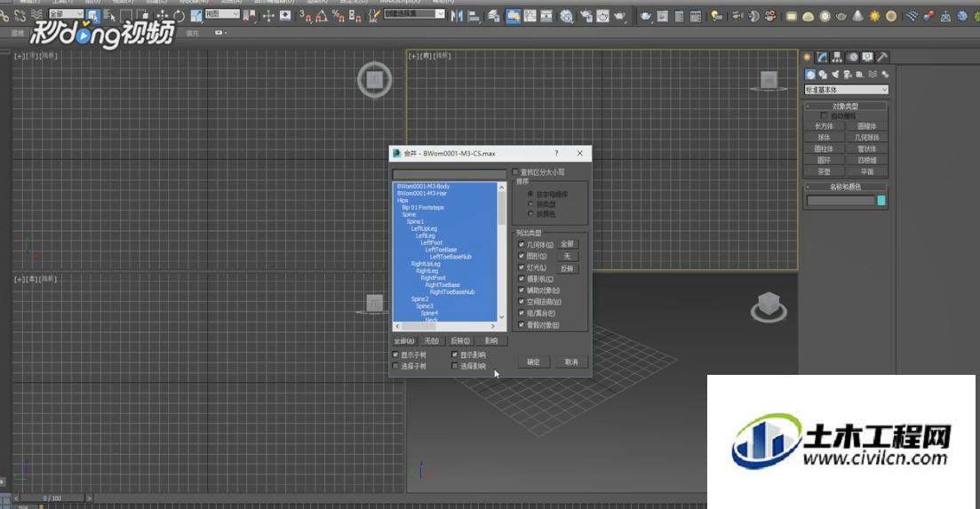The height and width of the screenshot is (509, 980).
Task: Toggle the 3D Snaps icon
Action: (306, 16)
